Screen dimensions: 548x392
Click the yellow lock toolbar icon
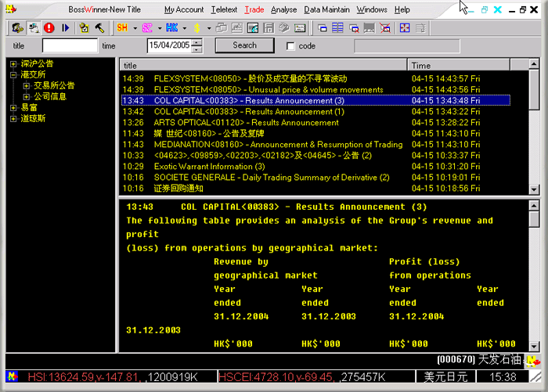84,28
